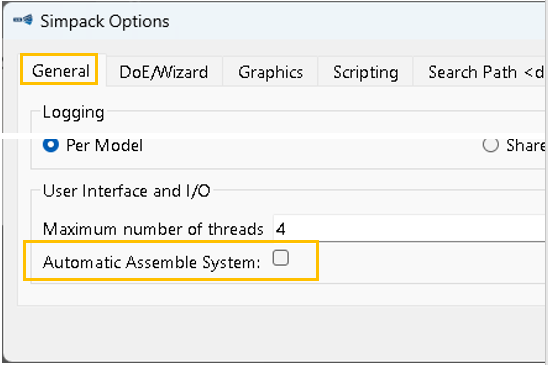Image resolution: width=548 pixels, height=365 pixels.
Task: Click empty gray area below the options panel
Action: (x=273, y=332)
